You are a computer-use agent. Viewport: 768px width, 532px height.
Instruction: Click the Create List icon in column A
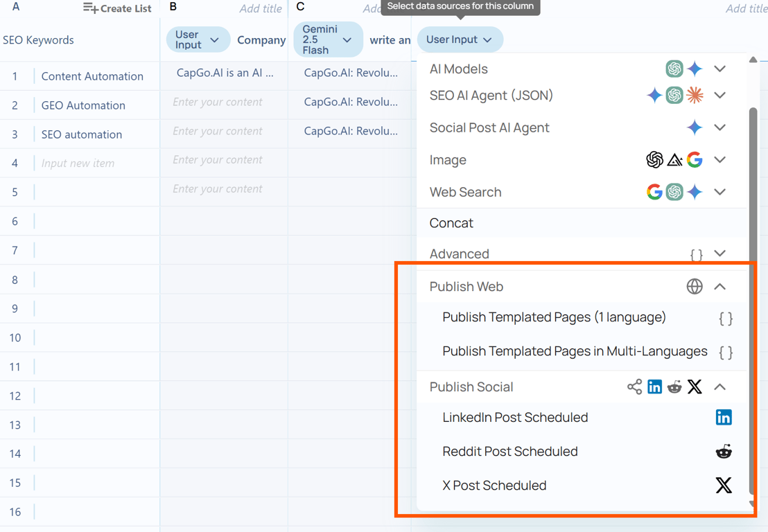coord(90,8)
